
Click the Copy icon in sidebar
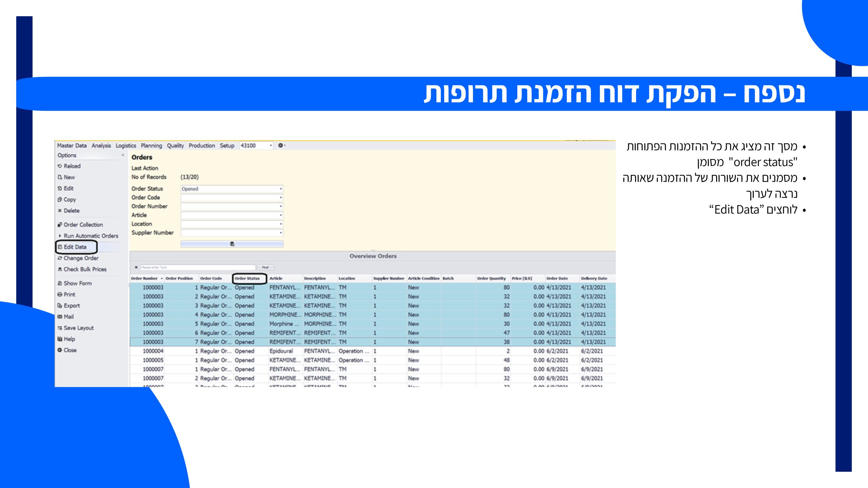[x=60, y=200]
